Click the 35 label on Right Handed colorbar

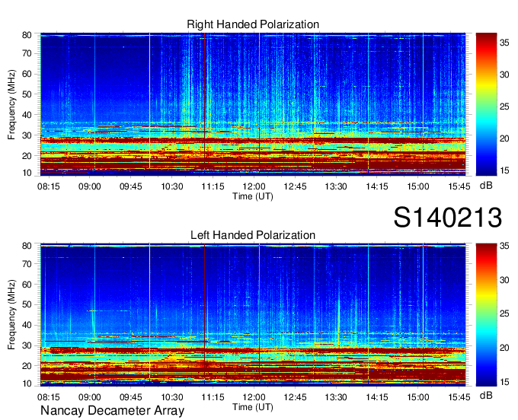pos(504,43)
